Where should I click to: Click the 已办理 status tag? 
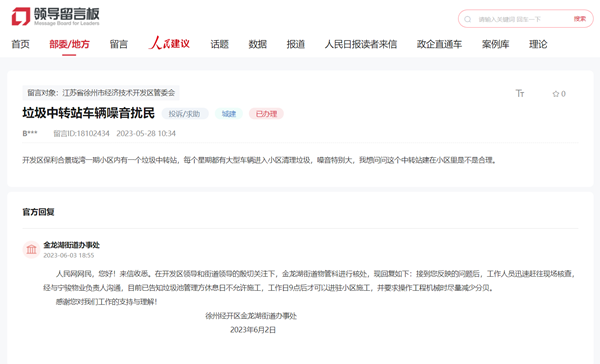click(x=266, y=114)
